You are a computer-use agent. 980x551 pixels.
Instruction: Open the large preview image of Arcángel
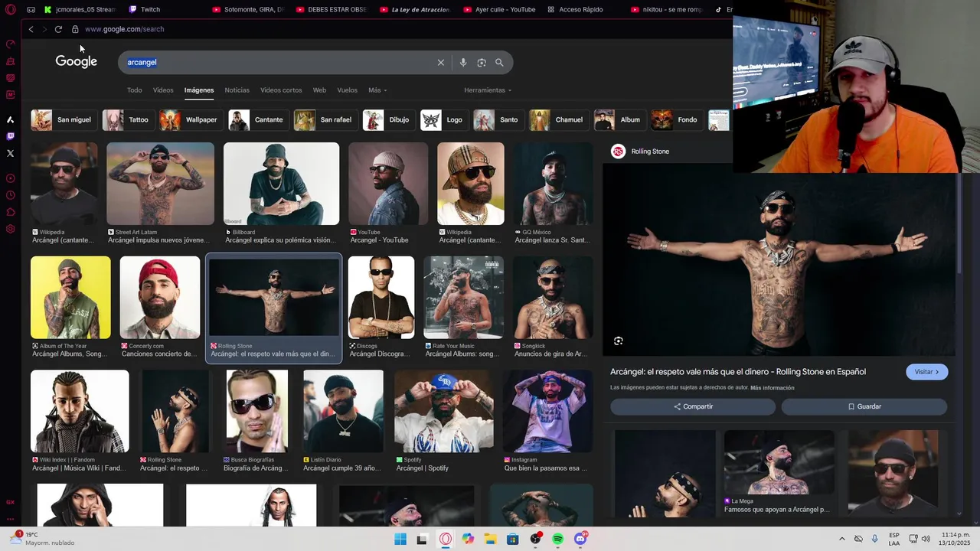coord(779,260)
